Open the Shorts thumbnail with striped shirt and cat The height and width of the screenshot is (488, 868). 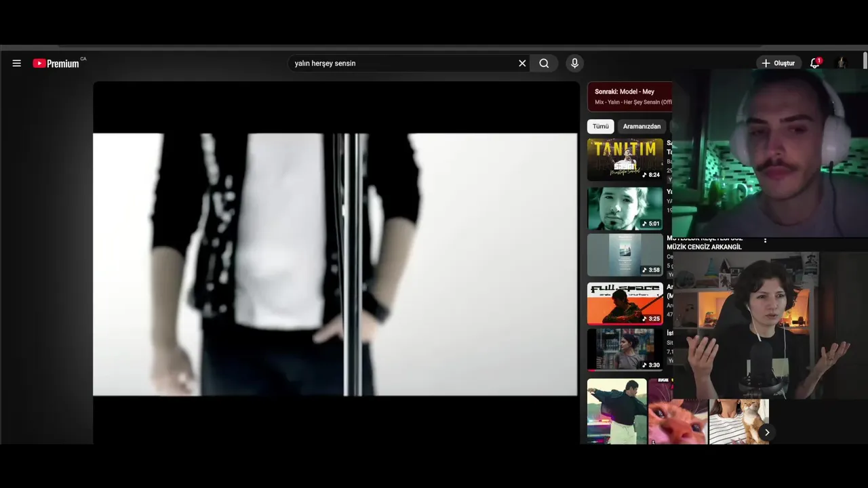tap(739, 421)
